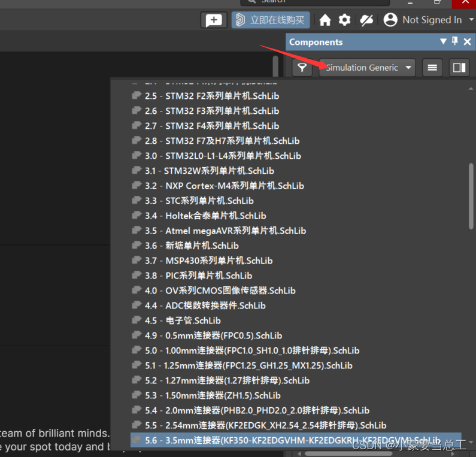Pin the Components panel
The width and height of the screenshot is (476, 457).
[x=455, y=42]
